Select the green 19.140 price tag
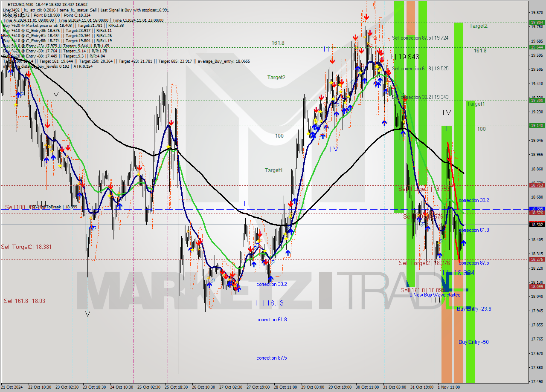Screen dimensions: 546x392 pyautogui.click(x=537, y=126)
